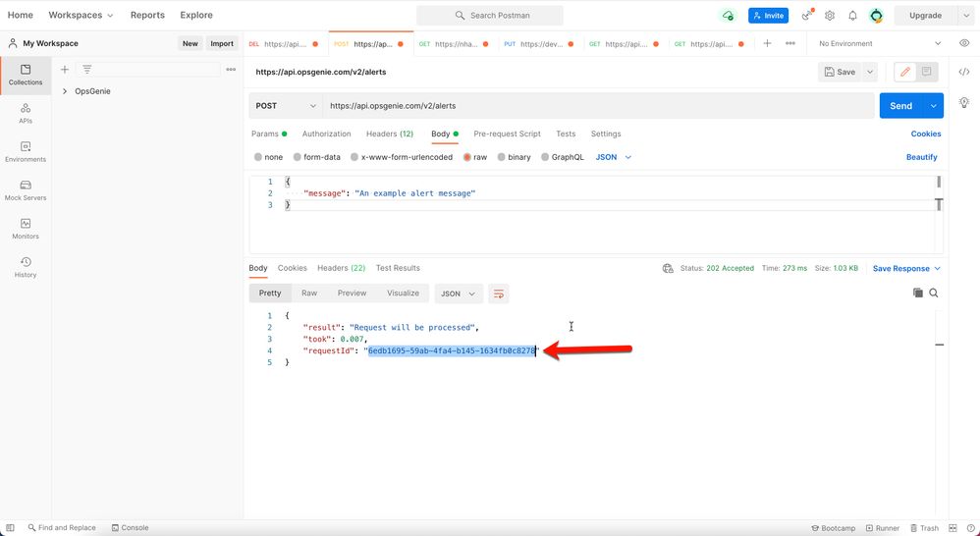Open the notifications bell
The image size is (980, 536).
852,16
